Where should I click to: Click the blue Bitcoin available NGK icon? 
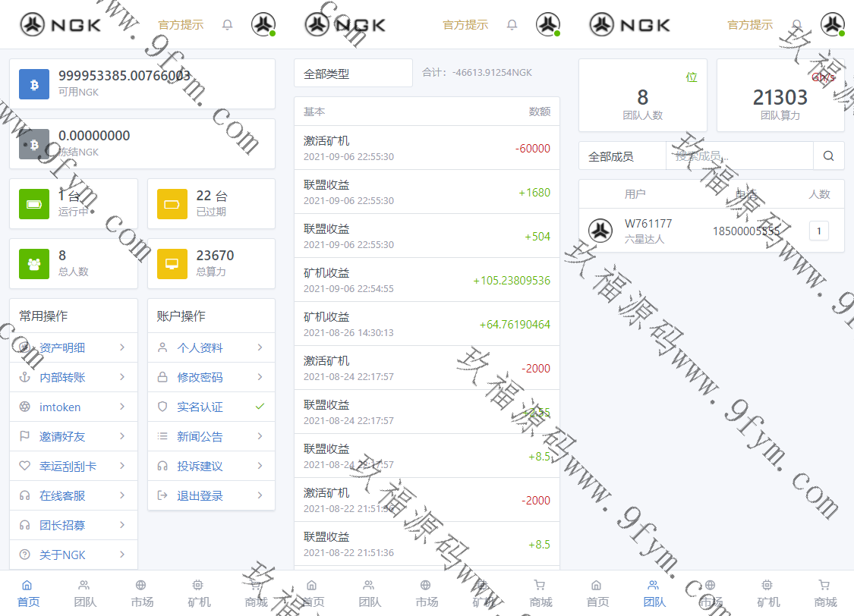34,84
